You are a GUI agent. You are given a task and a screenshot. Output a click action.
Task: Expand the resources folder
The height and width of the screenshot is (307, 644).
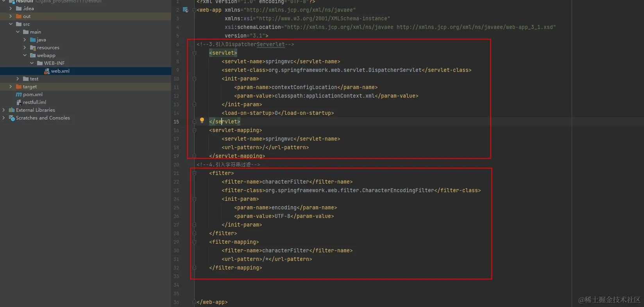[25, 48]
